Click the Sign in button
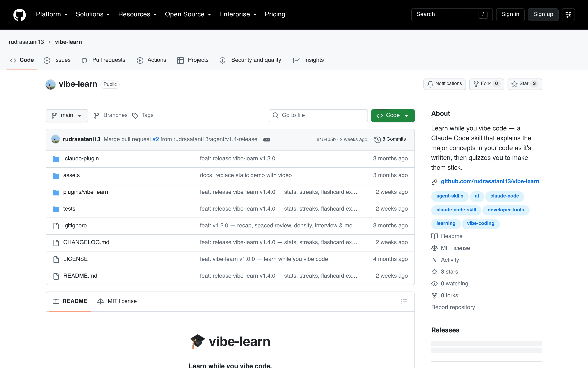The width and height of the screenshot is (588, 368). coord(510,15)
